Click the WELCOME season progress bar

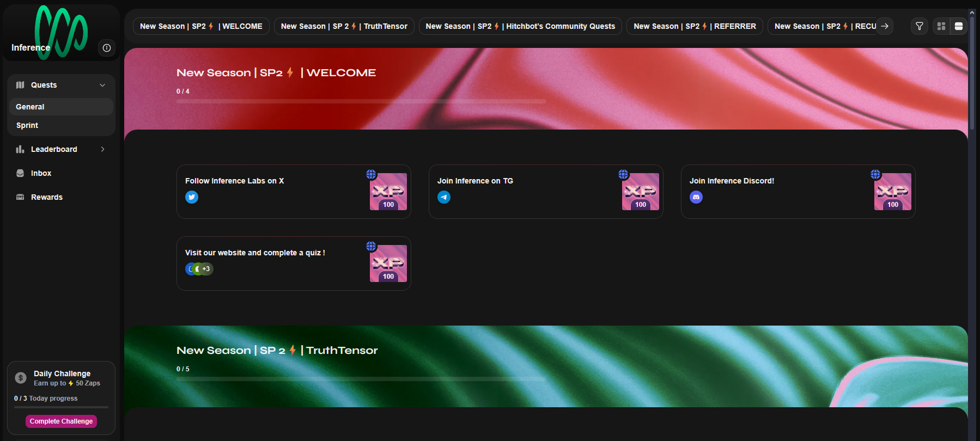click(361, 101)
